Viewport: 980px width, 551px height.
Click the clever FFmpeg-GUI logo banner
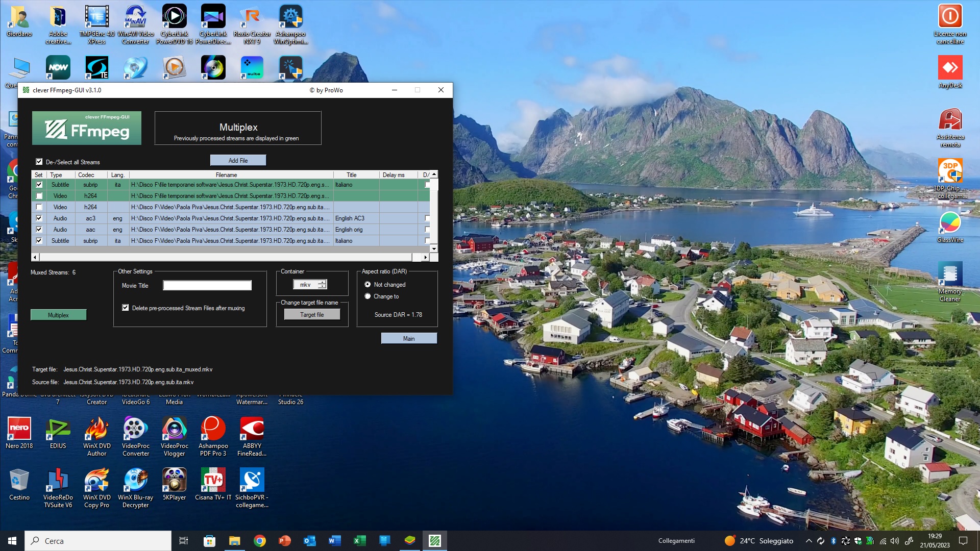tap(87, 128)
